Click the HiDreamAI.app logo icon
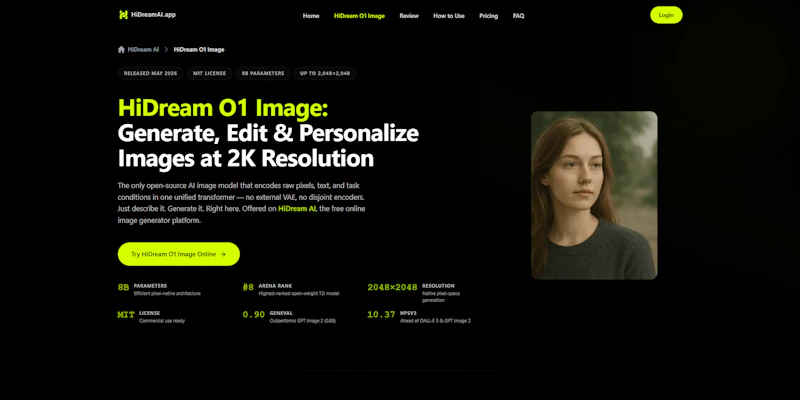This screenshot has width=800, height=400. pos(123,15)
